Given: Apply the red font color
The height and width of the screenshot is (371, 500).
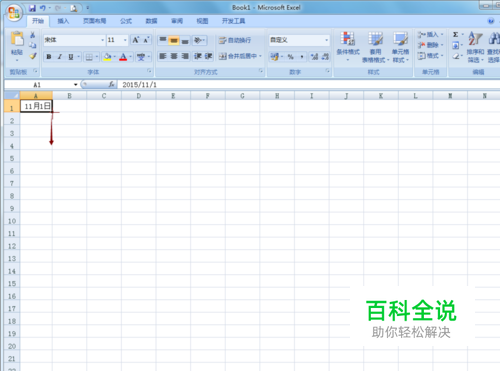Looking at the screenshot, I should (x=123, y=57).
